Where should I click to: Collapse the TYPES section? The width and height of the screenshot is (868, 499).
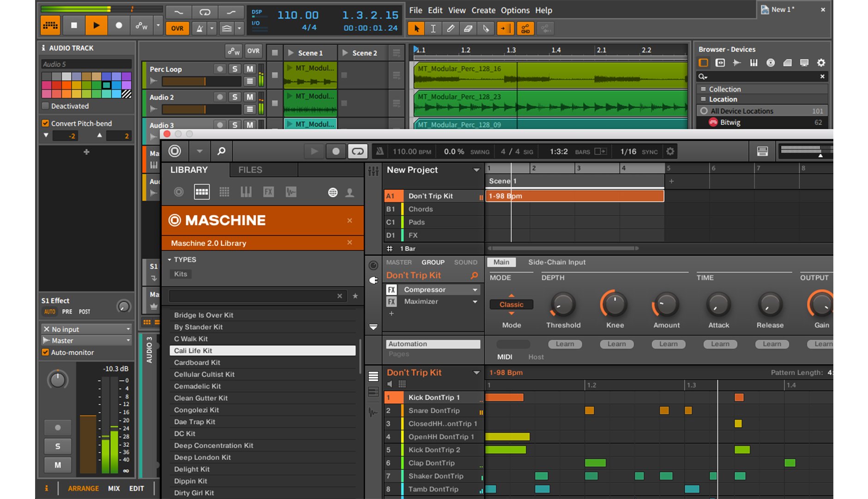pos(169,260)
